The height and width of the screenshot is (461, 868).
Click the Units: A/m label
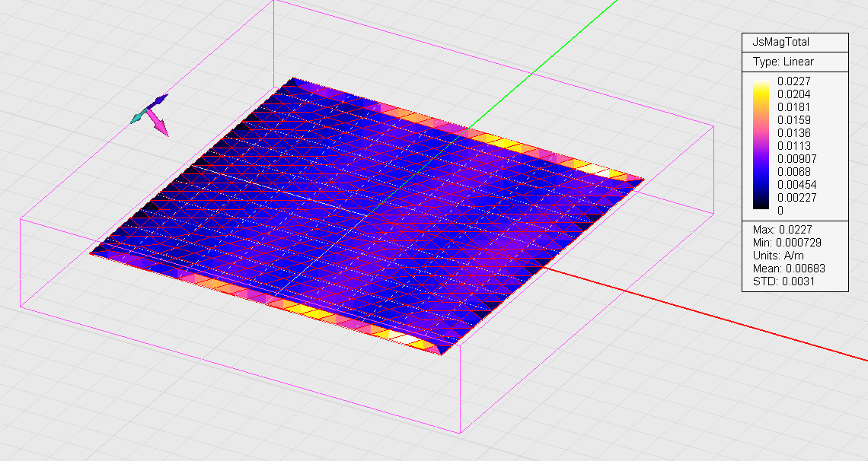point(780,256)
